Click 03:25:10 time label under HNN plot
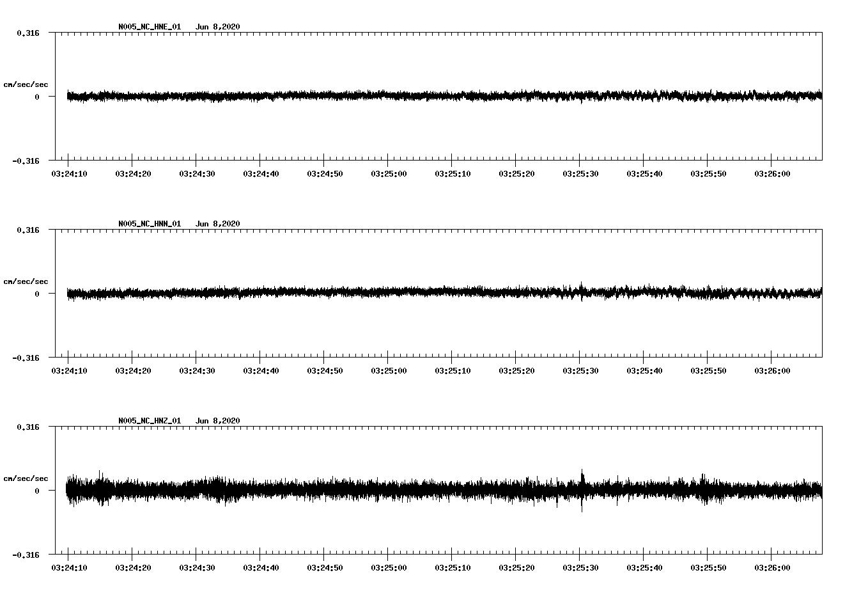This screenshot has height=591, width=868. click(453, 371)
